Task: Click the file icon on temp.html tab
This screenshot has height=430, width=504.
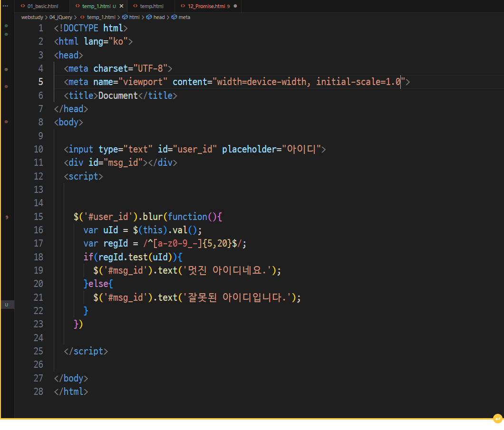Action: pos(136,6)
